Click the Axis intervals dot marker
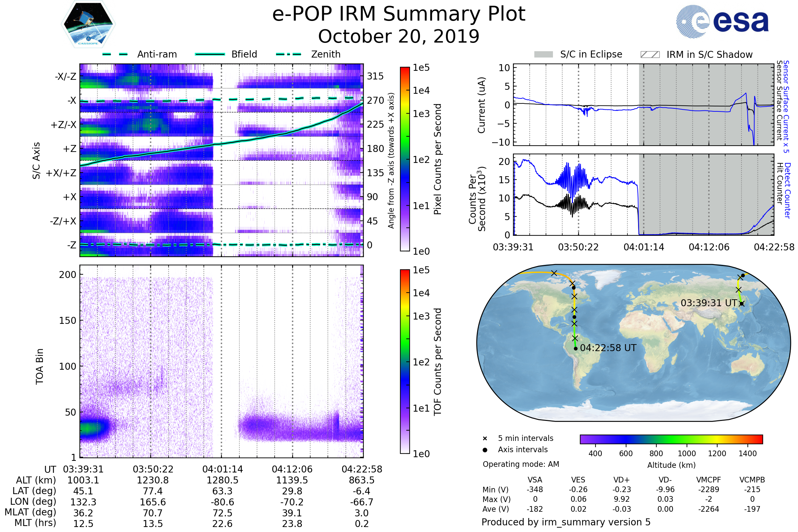The width and height of the screenshot is (798, 532). click(x=485, y=450)
